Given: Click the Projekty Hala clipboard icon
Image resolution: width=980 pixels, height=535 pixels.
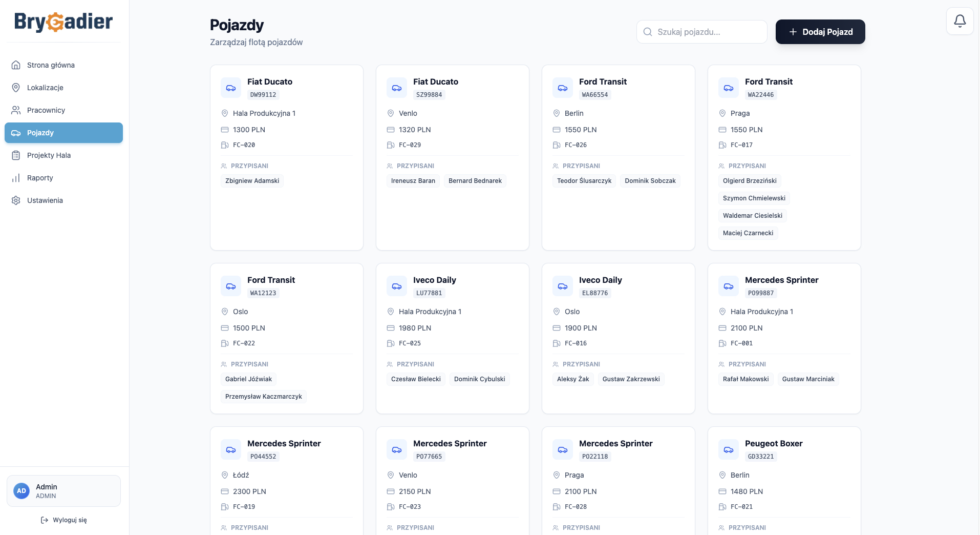Looking at the screenshot, I should 16,155.
